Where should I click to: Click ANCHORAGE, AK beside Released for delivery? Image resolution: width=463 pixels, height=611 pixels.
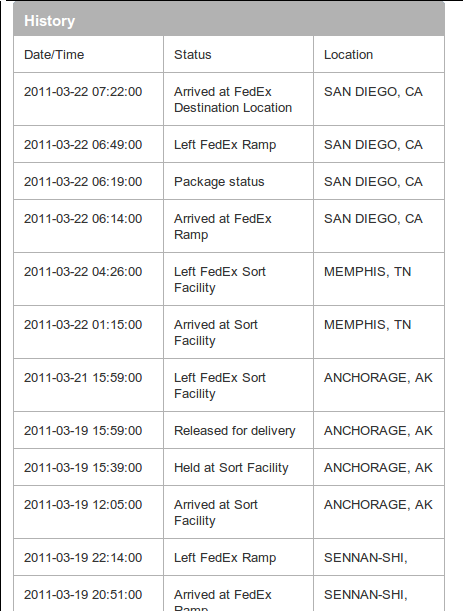pos(378,431)
